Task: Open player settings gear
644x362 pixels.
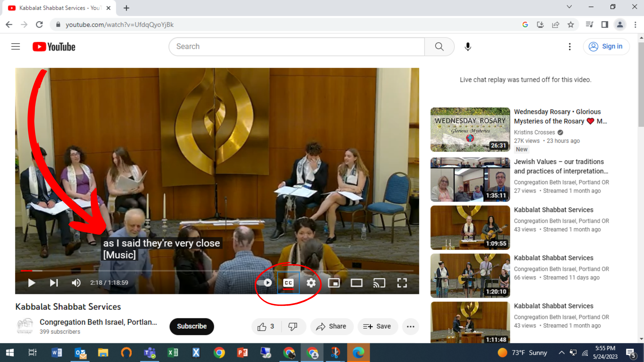Action: 311,283
